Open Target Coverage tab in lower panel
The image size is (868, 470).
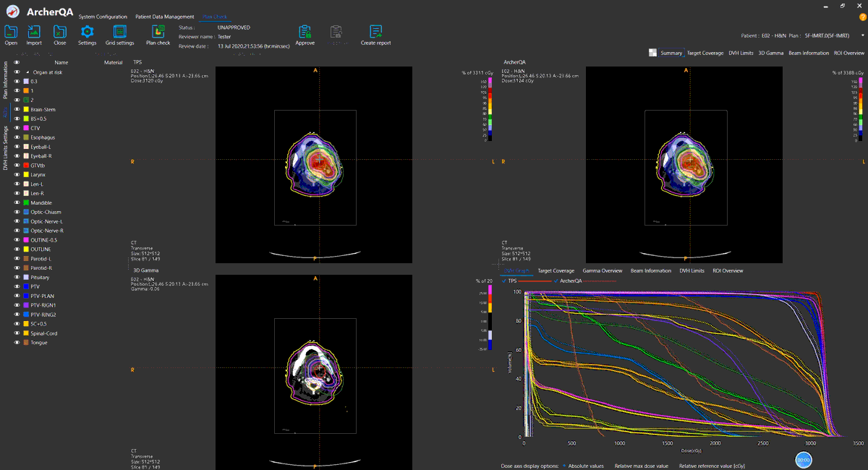tap(556, 270)
